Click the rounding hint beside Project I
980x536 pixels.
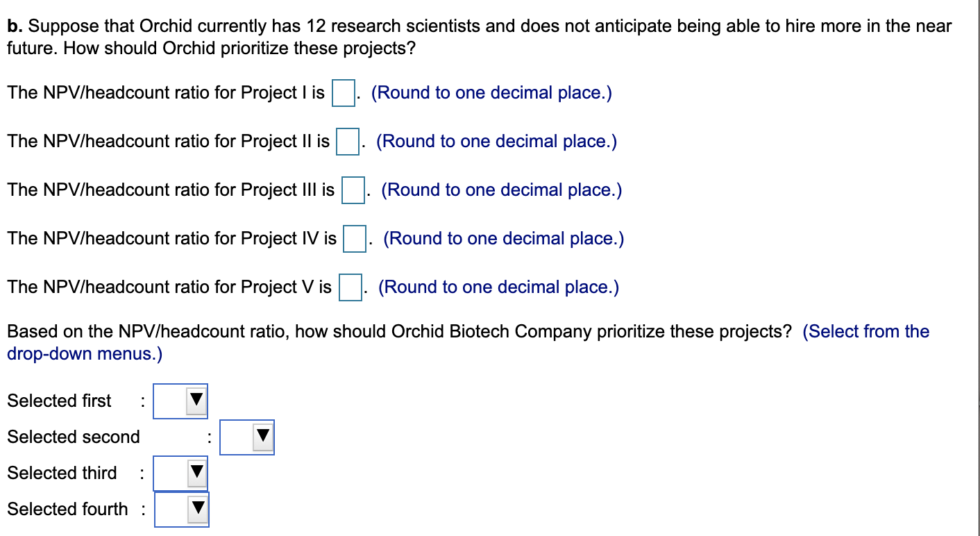point(491,93)
